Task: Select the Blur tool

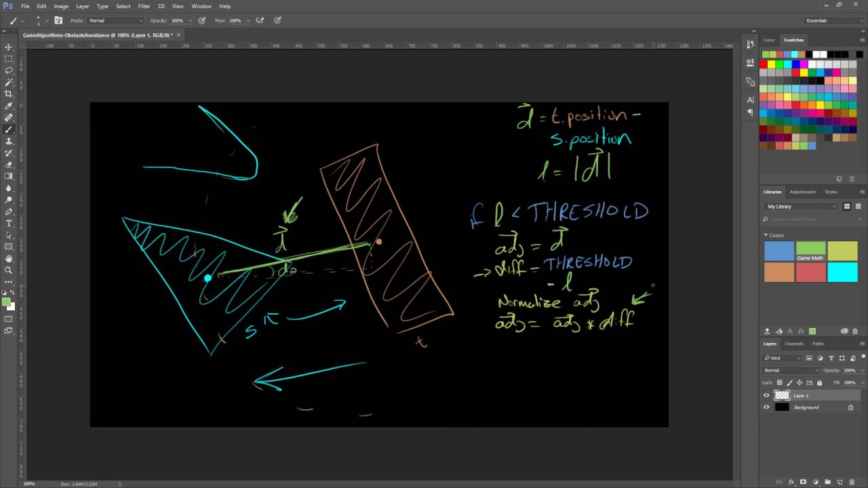Action: tap(9, 188)
